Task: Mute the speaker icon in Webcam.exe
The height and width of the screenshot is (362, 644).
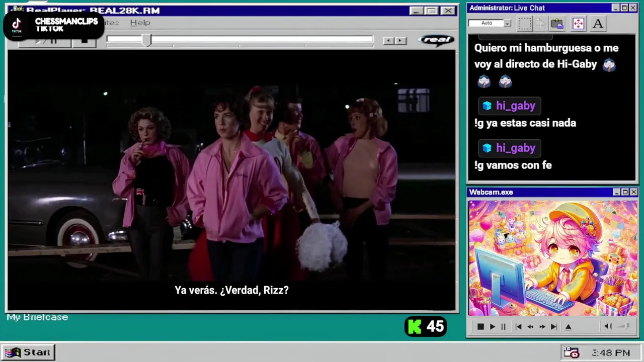Action: (x=608, y=326)
